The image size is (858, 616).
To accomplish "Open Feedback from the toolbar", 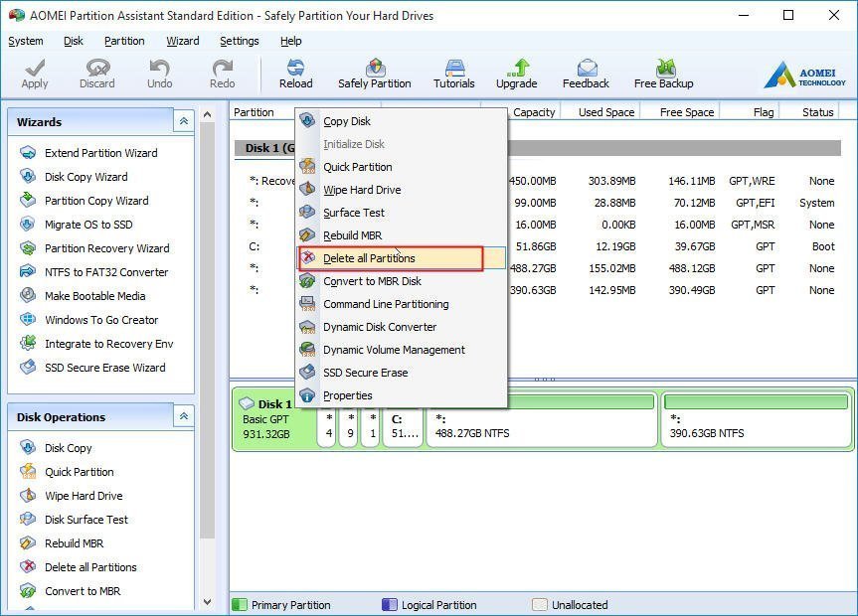I will [x=586, y=74].
